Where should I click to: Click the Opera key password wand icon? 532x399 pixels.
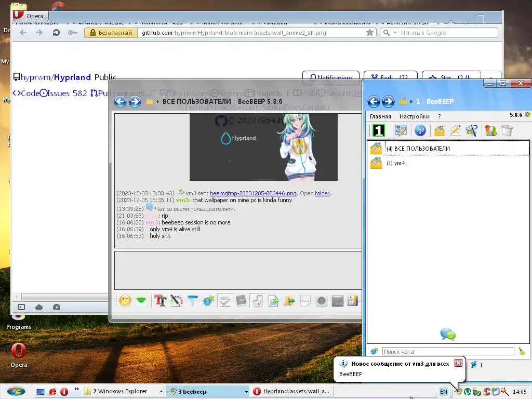pyautogui.click(x=72, y=33)
